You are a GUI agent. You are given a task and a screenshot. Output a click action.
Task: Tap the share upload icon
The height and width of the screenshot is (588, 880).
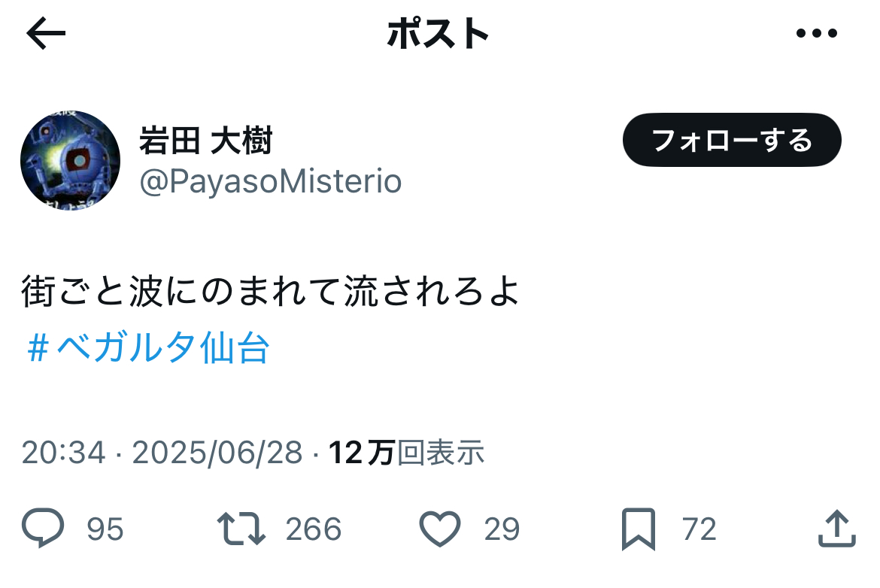(x=837, y=528)
